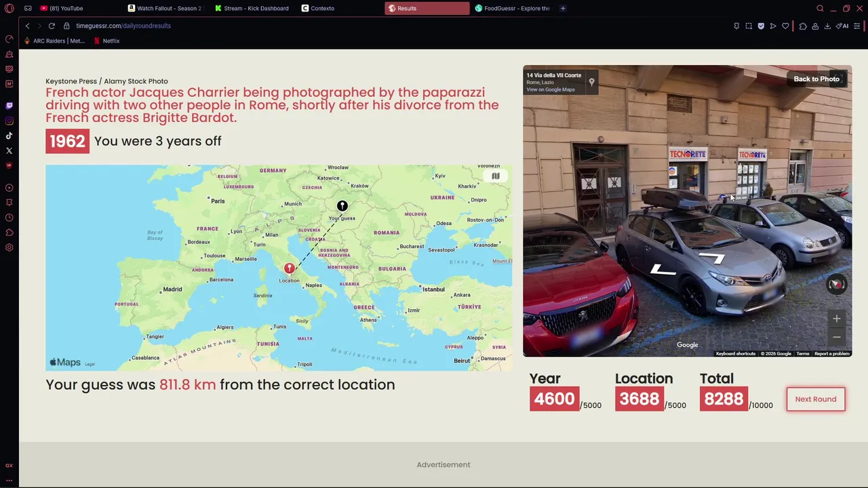Open the downloads icon in toolbar
Viewport: 868px width, 488px height.
(827, 26)
